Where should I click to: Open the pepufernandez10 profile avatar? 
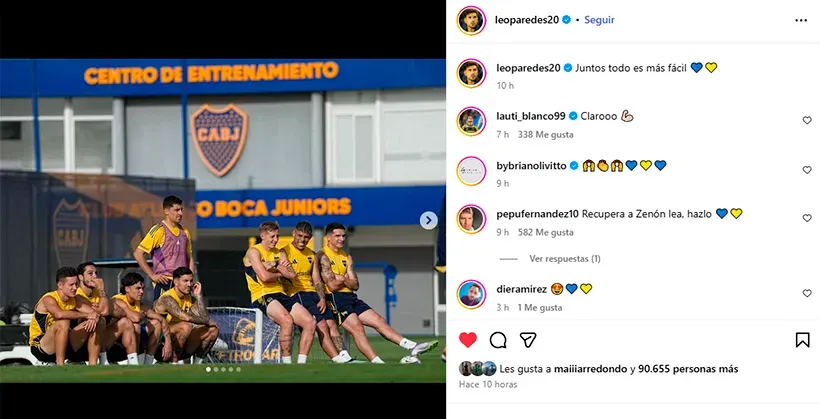click(471, 219)
